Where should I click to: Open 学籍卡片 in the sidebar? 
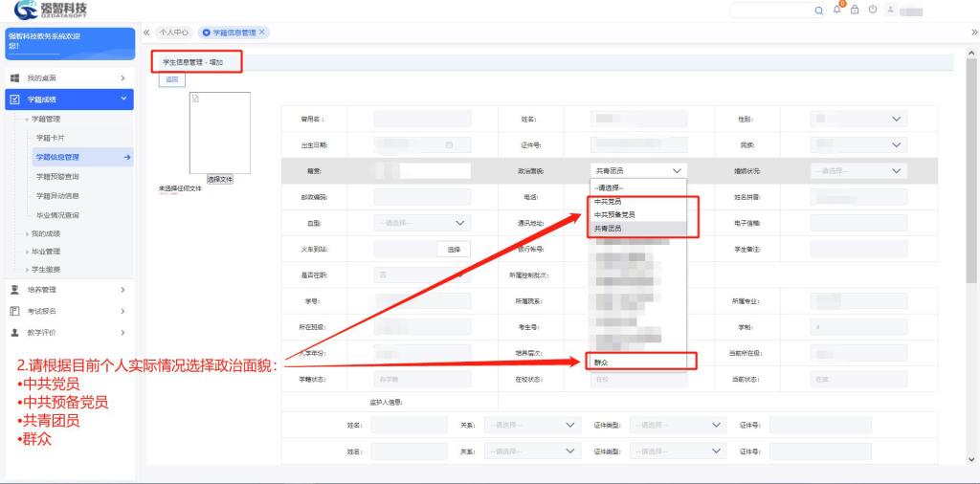coord(50,138)
